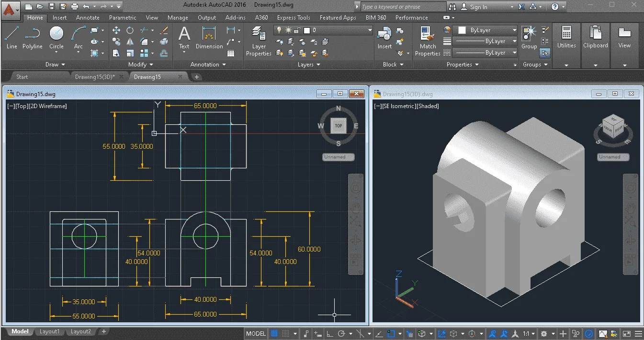Click the Erase tool icon
This screenshot has height=340, width=644.
pos(164,30)
